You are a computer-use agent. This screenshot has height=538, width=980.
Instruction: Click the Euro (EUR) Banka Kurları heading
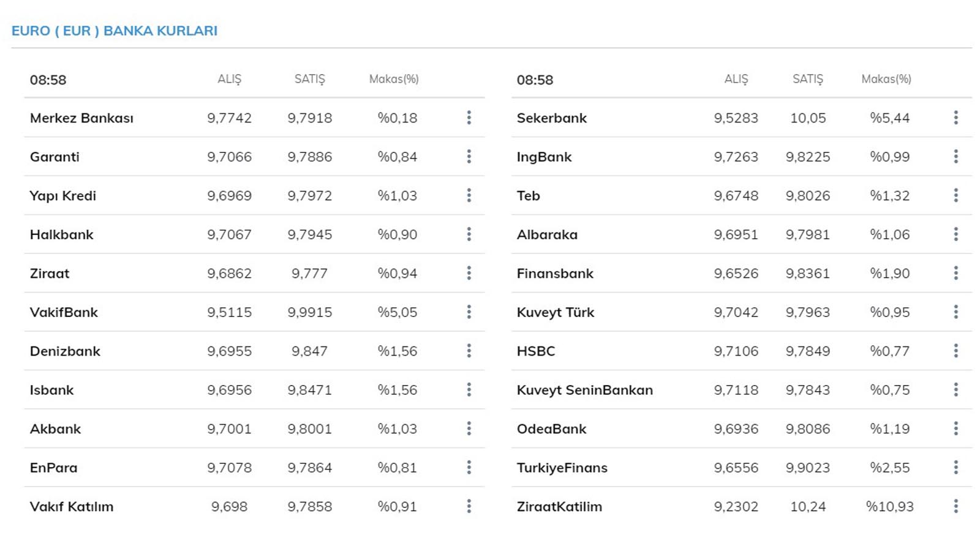[115, 31]
